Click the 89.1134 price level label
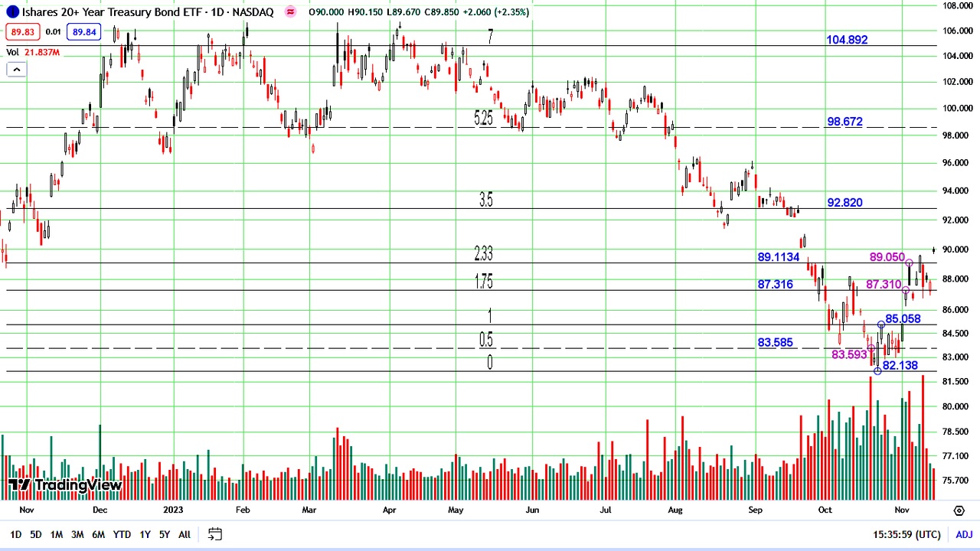This screenshot has height=551, width=980. click(x=779, y=257)
